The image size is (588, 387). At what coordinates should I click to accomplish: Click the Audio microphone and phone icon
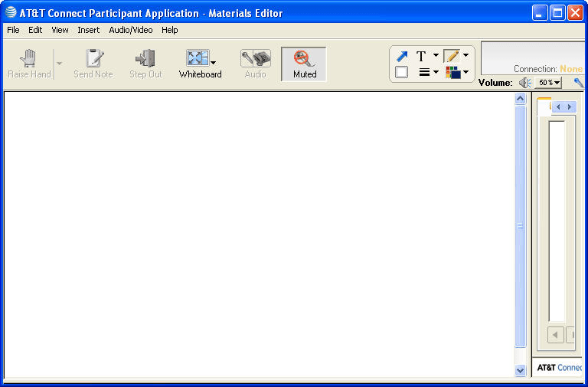(255, 58)
